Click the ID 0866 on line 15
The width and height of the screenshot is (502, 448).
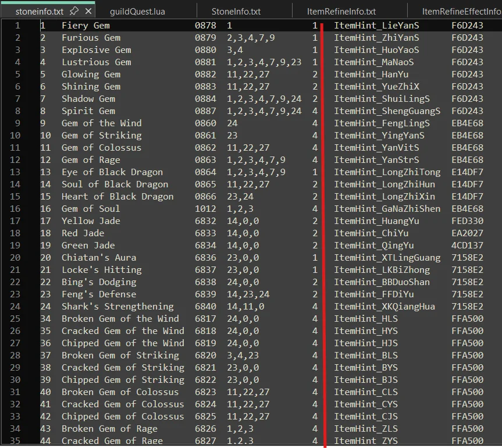pyautogui.click(x=205, y=197)
